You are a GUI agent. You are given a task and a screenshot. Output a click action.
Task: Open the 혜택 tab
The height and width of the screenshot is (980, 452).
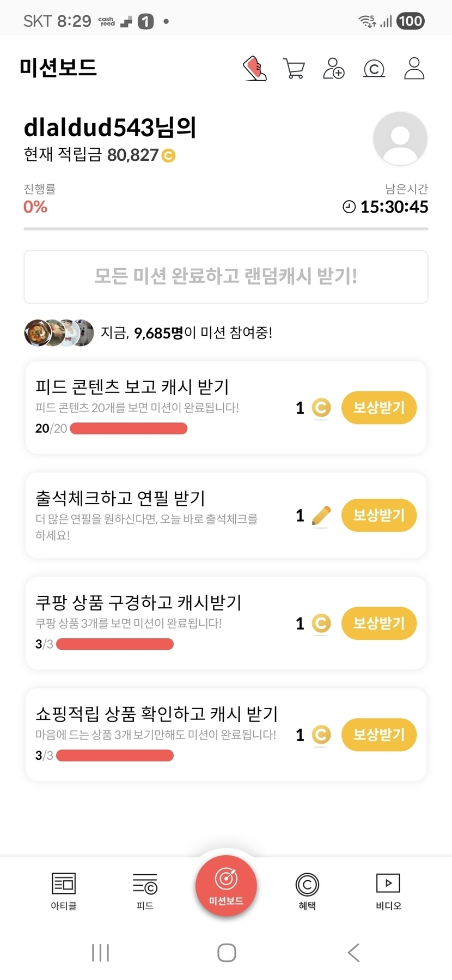coord(307,890)
